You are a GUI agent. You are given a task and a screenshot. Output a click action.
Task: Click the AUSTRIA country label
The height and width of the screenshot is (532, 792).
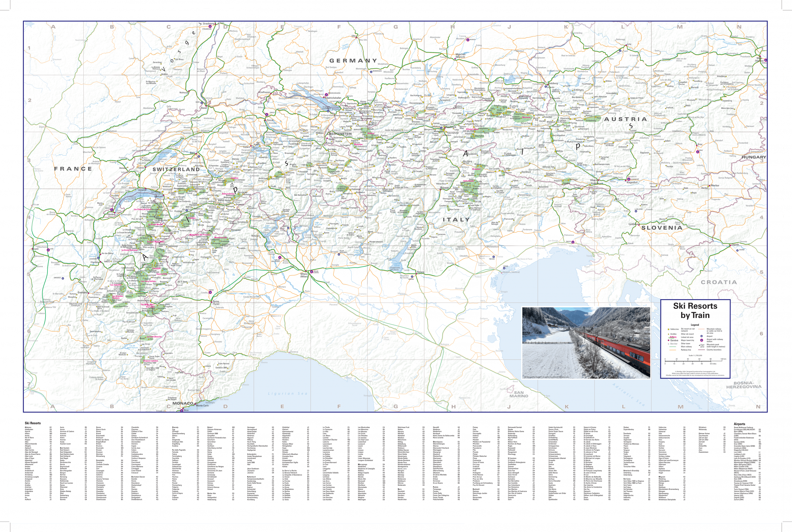[x=626, y=119]
